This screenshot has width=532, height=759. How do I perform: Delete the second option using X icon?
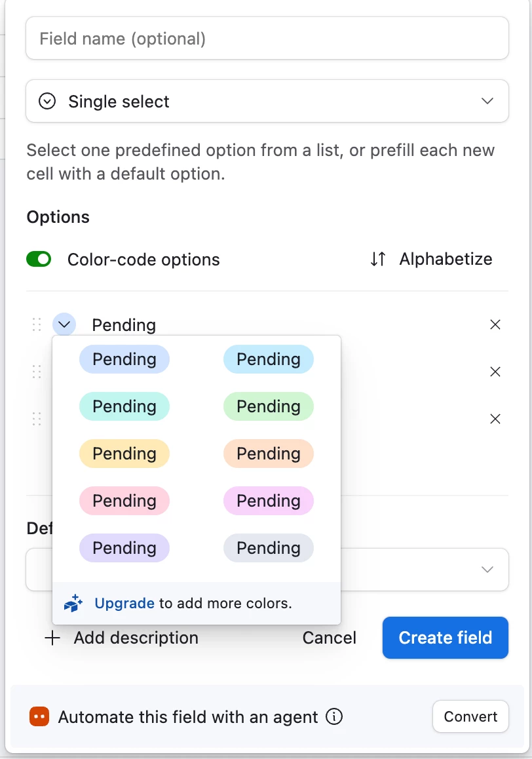[x=495, y=372]
